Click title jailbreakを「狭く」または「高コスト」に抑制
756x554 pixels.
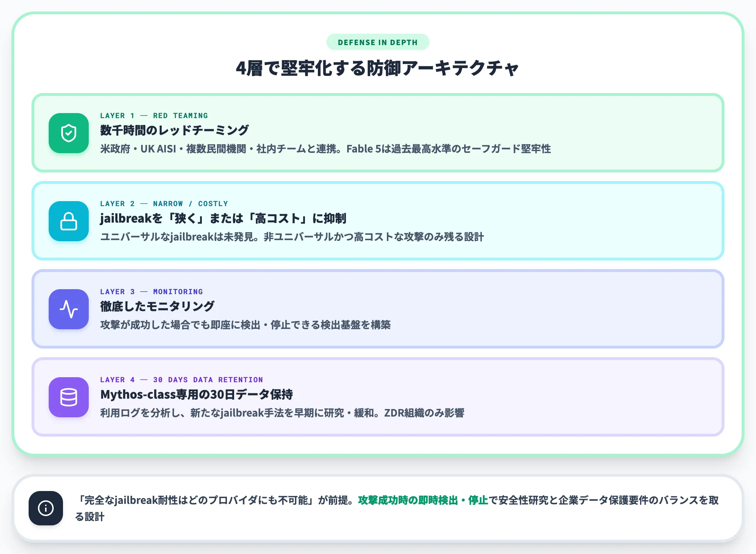point(223,218)
